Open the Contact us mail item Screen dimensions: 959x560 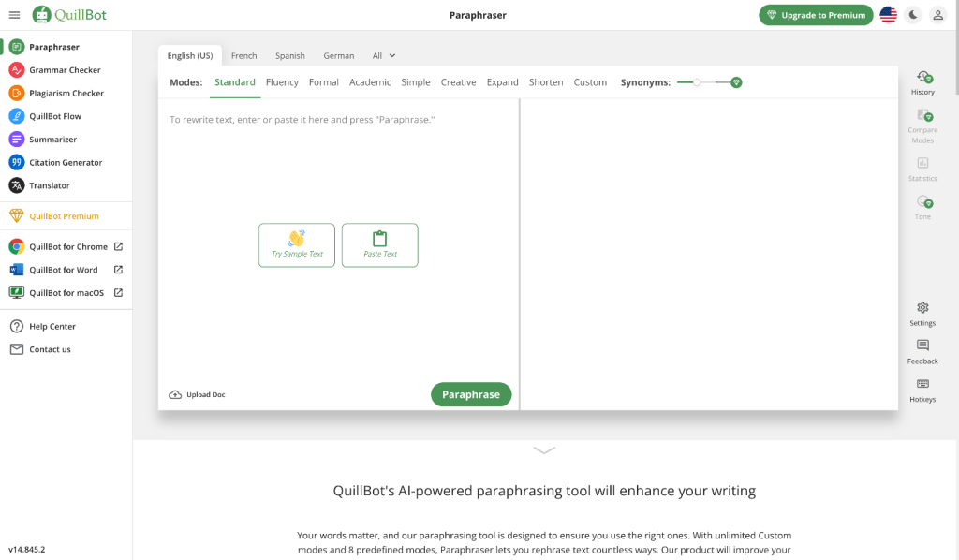[x=66, y=349]
